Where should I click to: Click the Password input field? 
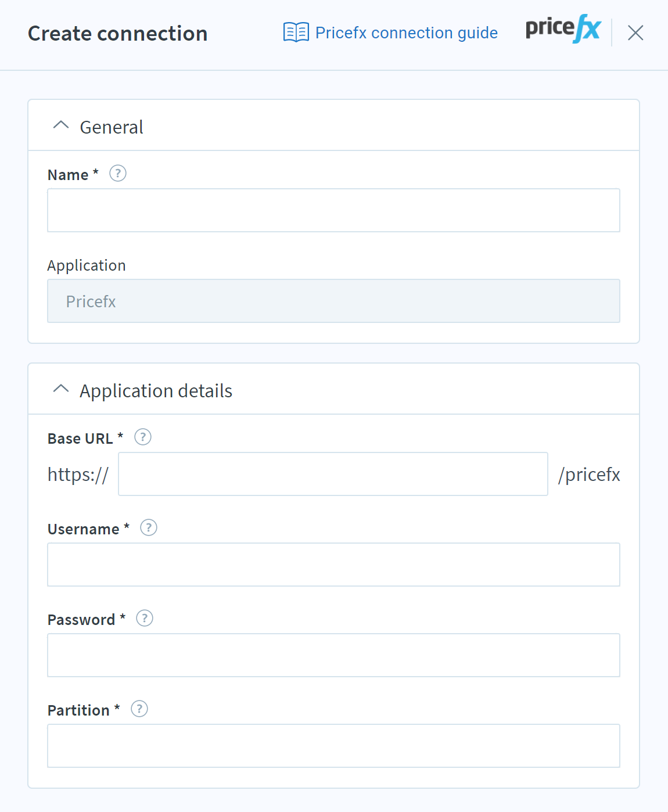click(x=333, y=655)
